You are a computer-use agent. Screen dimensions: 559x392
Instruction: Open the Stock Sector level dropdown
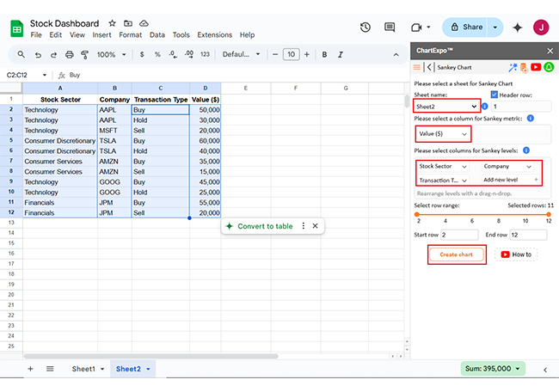pos(443,167)
